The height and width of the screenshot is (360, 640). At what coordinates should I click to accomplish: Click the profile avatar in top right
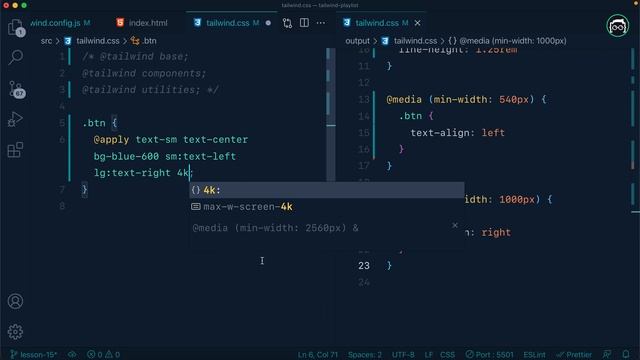pyautogui.click(x=617, y=26)
